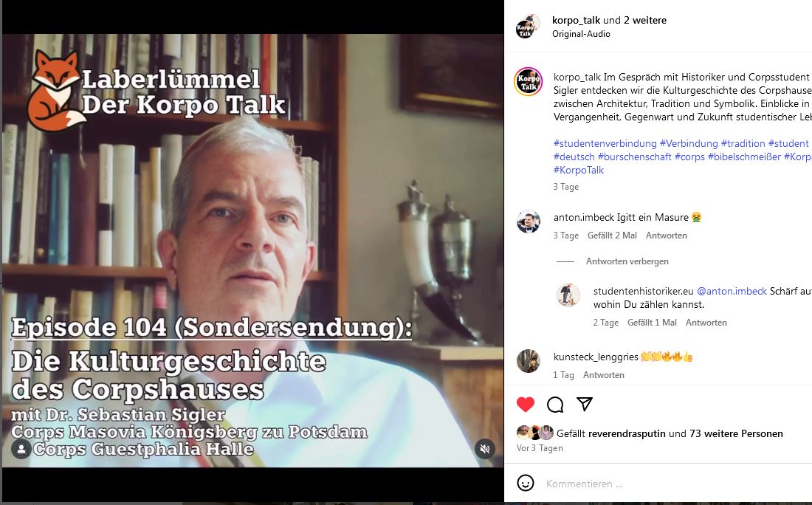Open kunsteck_lenggries avatar
The width and height of the screenshot is (812, 505).
click(x=529, y=361)
